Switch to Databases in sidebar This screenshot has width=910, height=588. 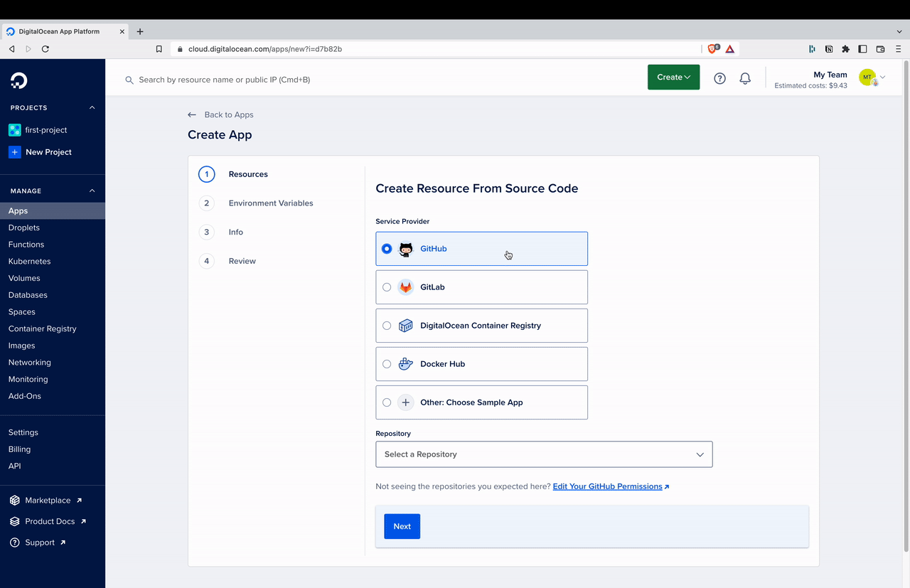[x=28, y=294]
